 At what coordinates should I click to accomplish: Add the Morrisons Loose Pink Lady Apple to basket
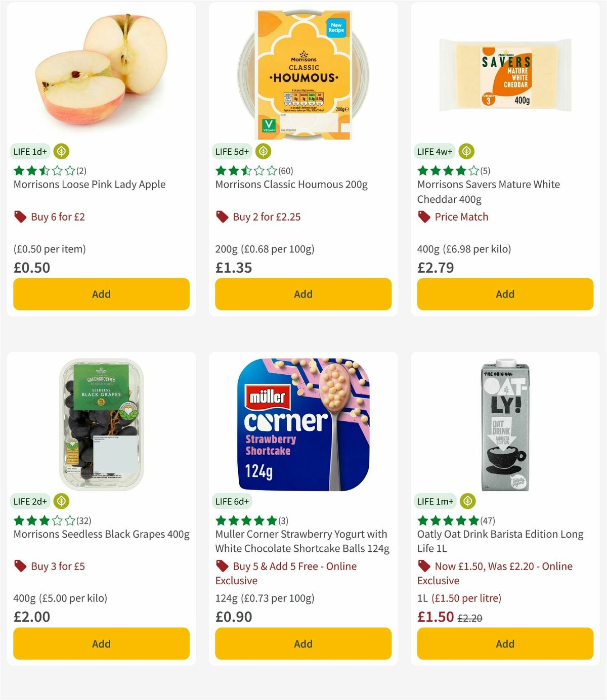(x=101, y=294)
